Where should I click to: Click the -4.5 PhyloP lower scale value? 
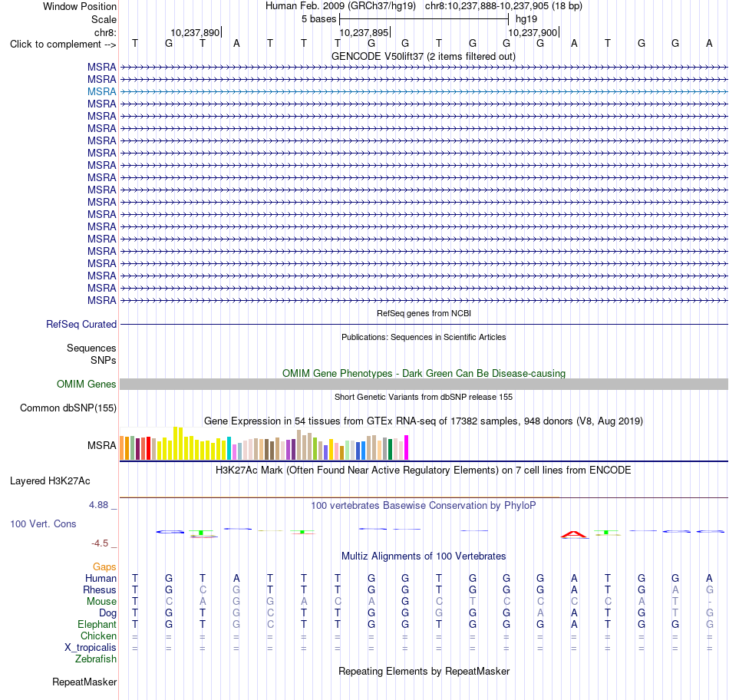[100, 543]
